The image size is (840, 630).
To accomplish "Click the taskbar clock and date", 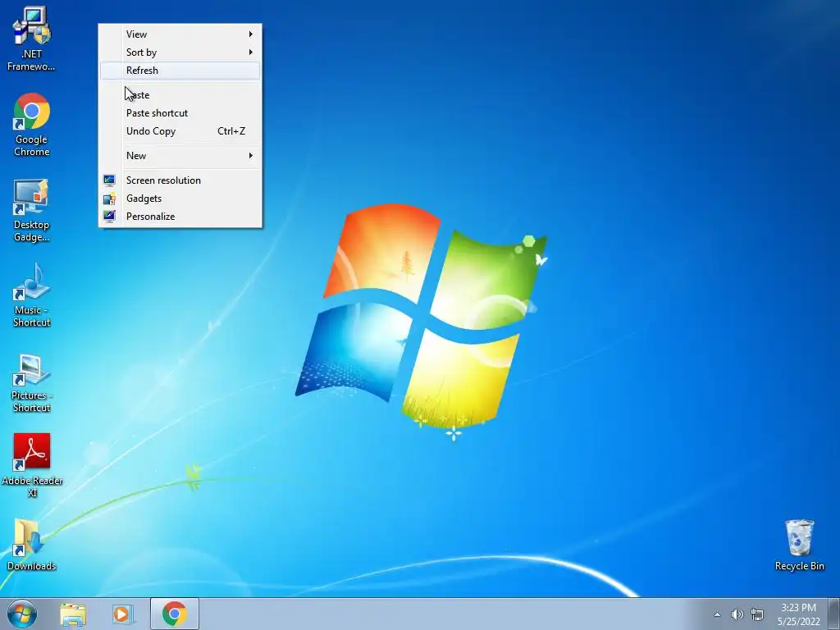I will 799,614.
